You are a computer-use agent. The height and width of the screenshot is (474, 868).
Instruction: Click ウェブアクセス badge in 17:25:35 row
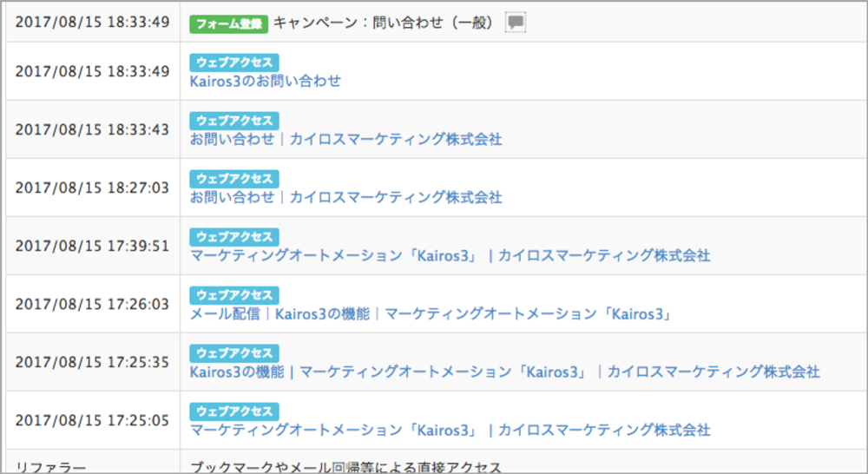pos(234,353)
